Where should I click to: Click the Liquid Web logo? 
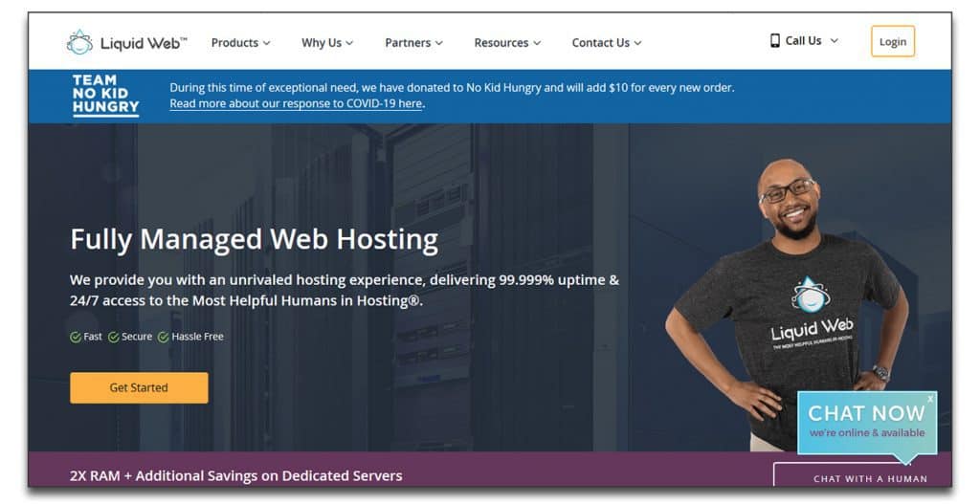[126, 42]
